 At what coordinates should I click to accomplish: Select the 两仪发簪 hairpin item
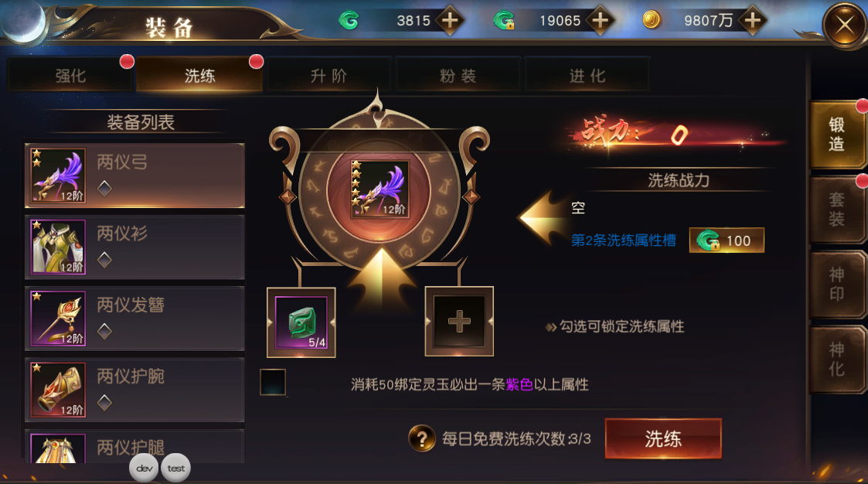134,318
